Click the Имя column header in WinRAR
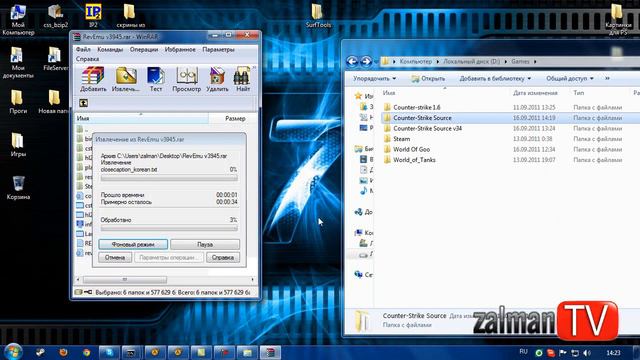 [x=141, y=118]
